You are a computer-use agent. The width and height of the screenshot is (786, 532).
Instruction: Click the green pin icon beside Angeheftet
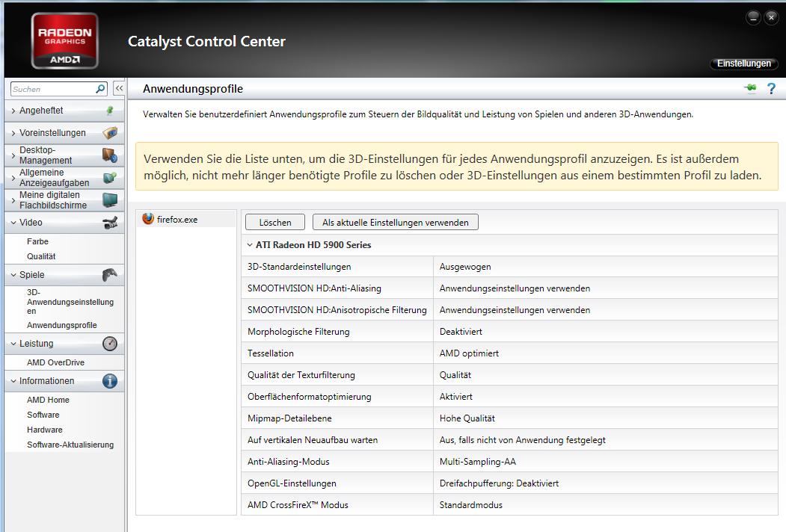click(110, 110)
